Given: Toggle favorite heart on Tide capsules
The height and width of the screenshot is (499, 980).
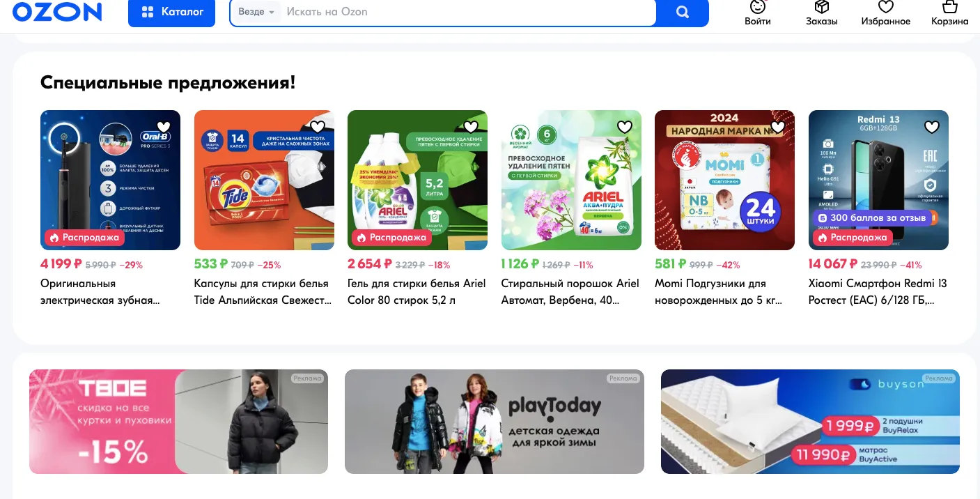Looking at the screenshot, I should coord(318,127).
